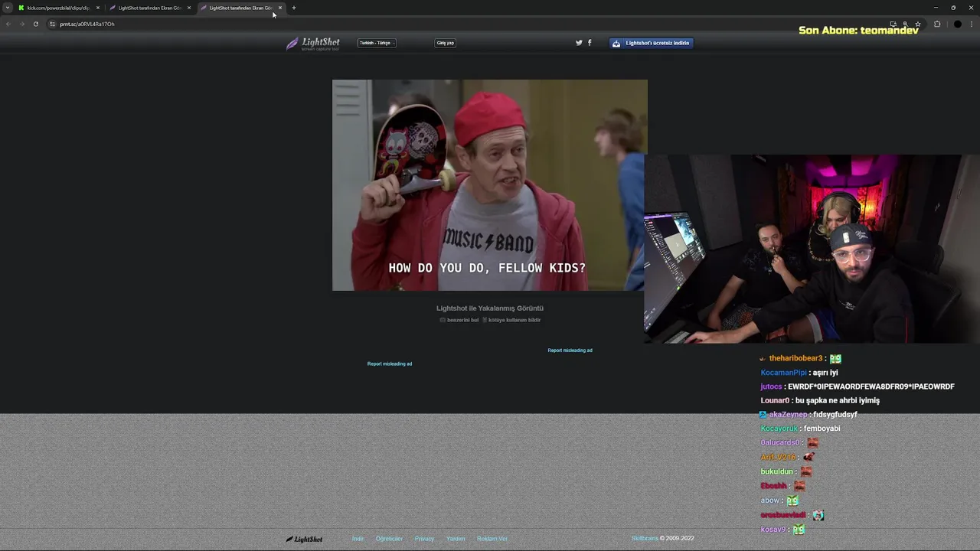Close the active LightShot tab
The image size is (980, 551).
[x=280, y=8]
